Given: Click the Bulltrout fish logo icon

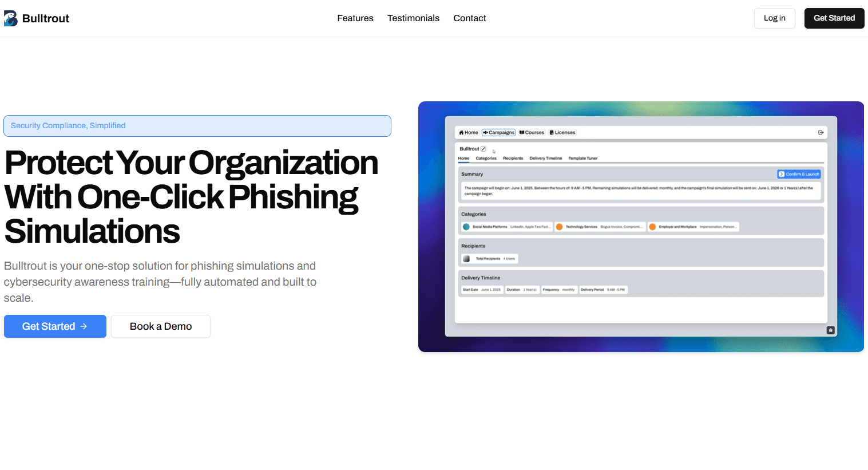Looking at the screenshot, I should tap(11, 18).
